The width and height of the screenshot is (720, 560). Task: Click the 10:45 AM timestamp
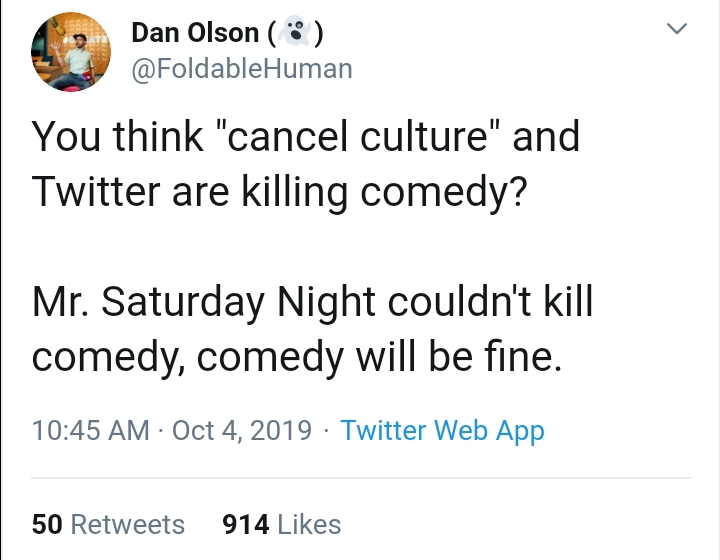[91, 431]
